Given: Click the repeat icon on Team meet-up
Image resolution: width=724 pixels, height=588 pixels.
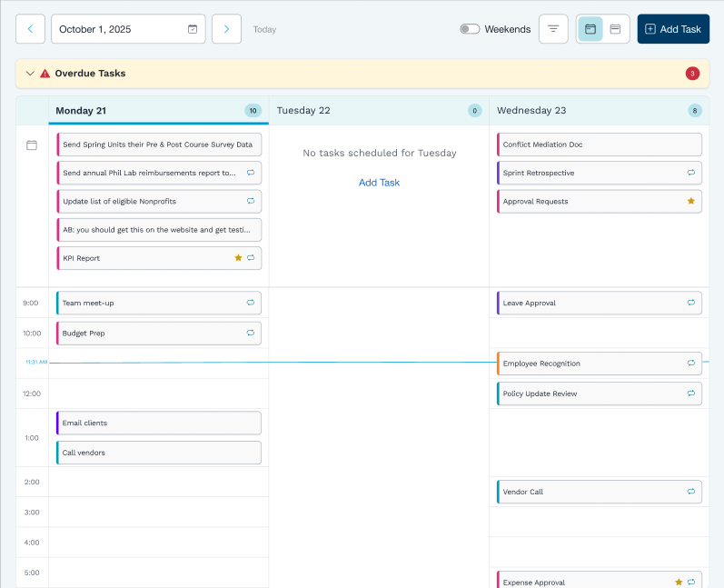Looking at the screenshot, I should [251, 303].
